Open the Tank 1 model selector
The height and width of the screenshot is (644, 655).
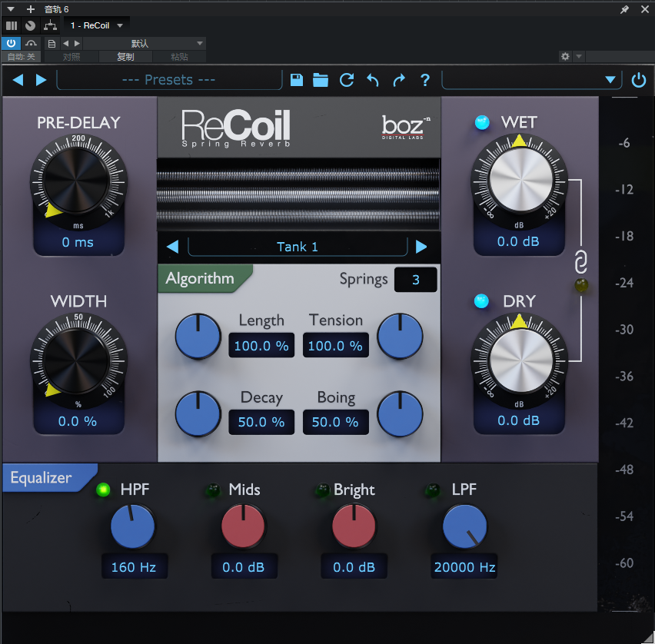(x=298, y=247)
